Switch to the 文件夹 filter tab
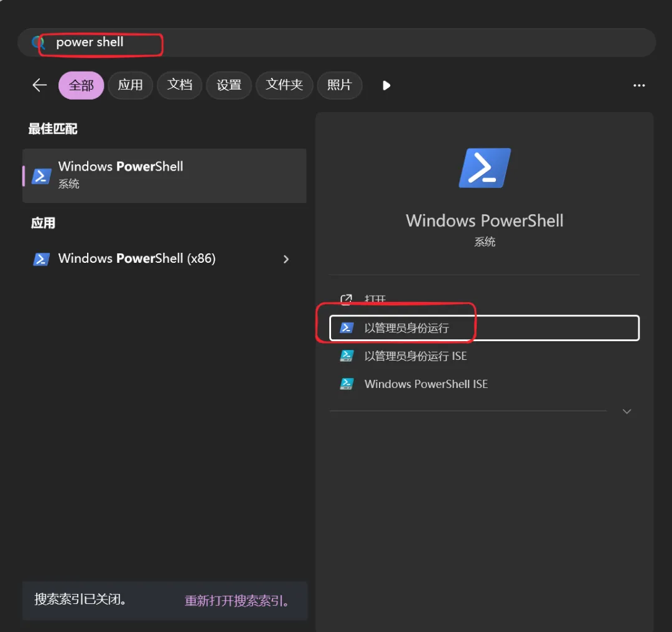 284,85
